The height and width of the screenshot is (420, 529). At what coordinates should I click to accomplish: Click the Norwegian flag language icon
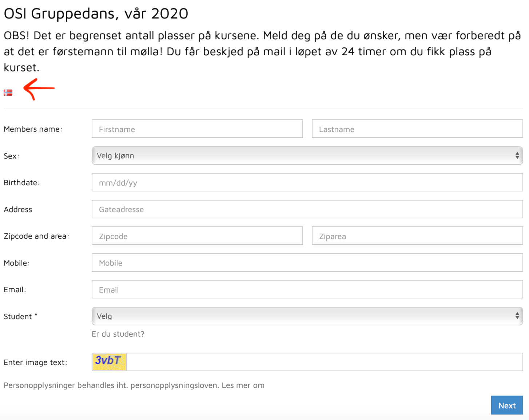[8, 93]
